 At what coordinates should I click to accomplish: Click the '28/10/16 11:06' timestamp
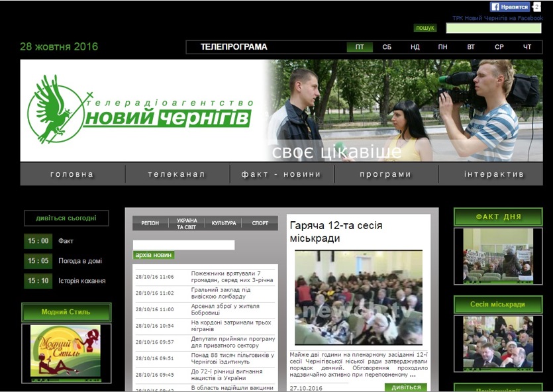pos(155,277)
